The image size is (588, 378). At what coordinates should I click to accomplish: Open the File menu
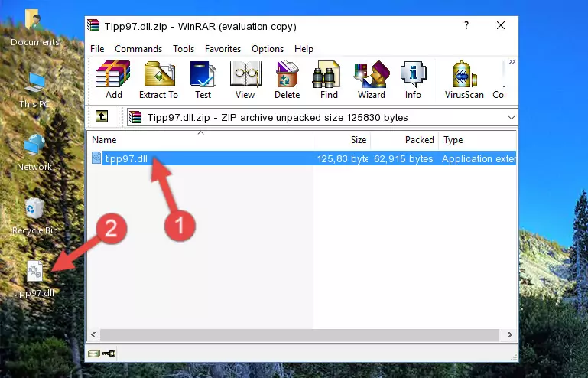tap(97, 49)
